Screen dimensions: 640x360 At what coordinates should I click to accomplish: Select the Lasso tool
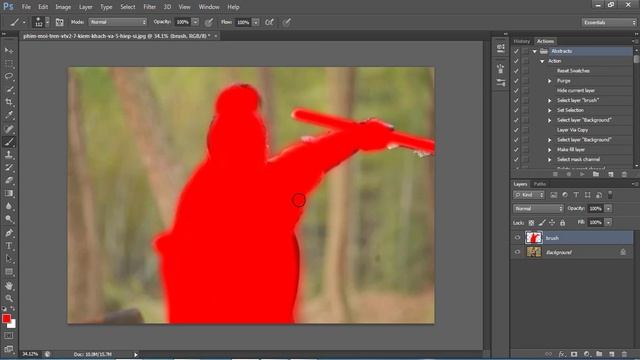[x=9, y=76]
